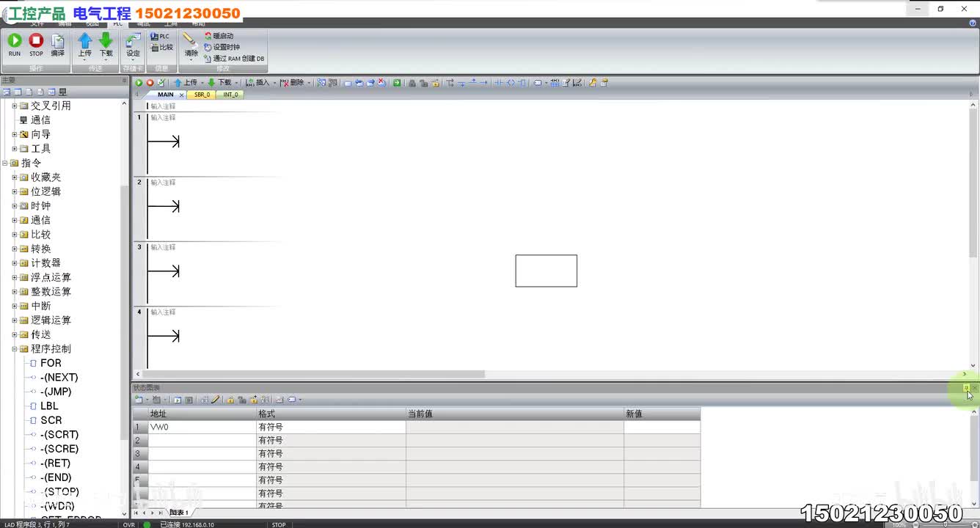Screen dimensions: 980x528
Task: Expand the 位逻辑 instruction folder
Action: pyautogui.click(x=14, y=191)
